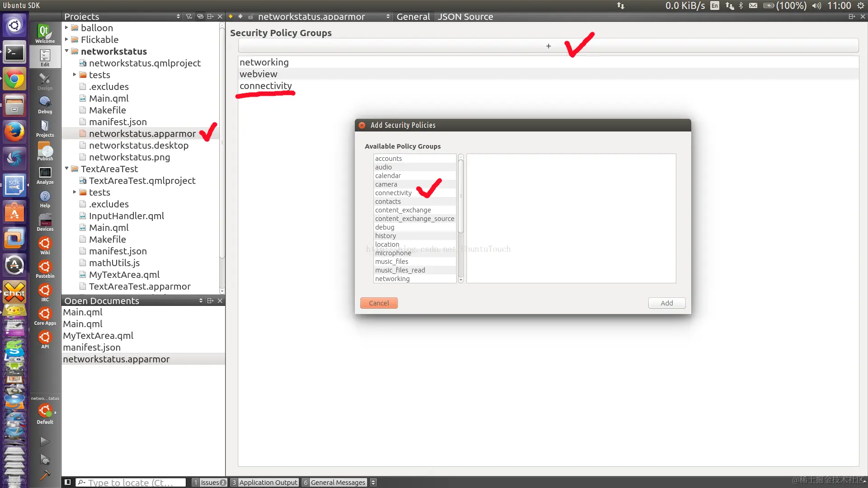This screenshot has height=488, width=868.
Task: Click the Add button in dialog
Action: 666,303
